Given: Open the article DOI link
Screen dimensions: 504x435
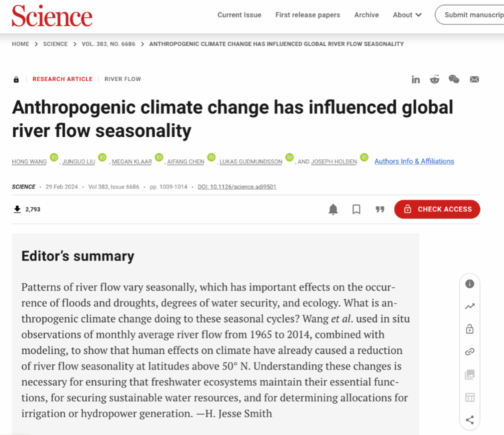Looking at the screenshot, I should 237,187.
